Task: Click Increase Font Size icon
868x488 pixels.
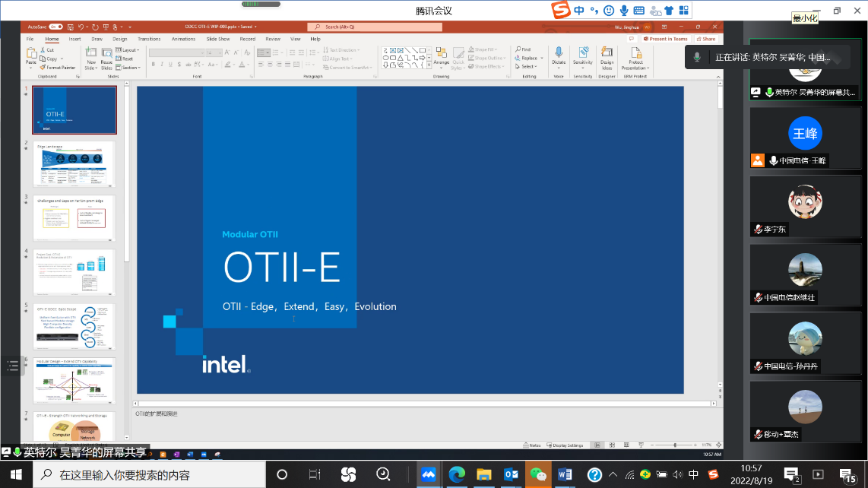Action: click(227, 52)
